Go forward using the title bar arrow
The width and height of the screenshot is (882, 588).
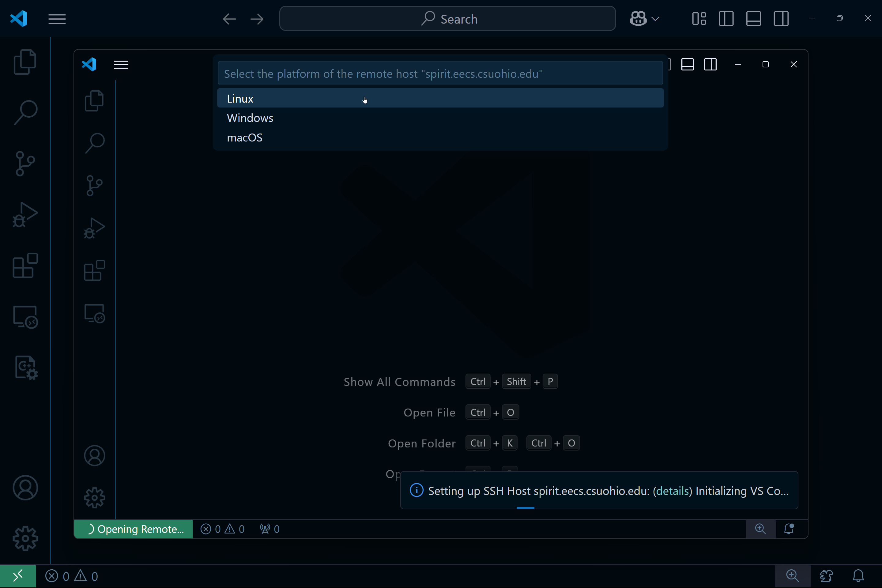[x=257, y=19]
